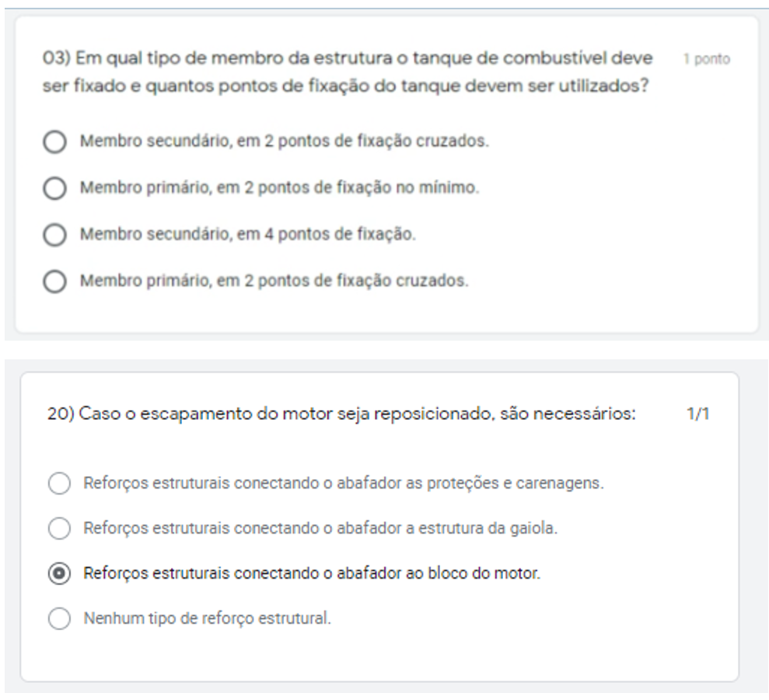Click question 20 title about escapamento do motor
This screenshot has height=700, width=769.
pos(343,415)
